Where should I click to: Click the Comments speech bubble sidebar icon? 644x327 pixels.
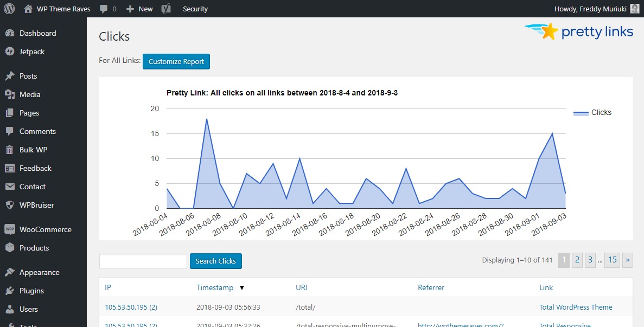click(10, 131)
